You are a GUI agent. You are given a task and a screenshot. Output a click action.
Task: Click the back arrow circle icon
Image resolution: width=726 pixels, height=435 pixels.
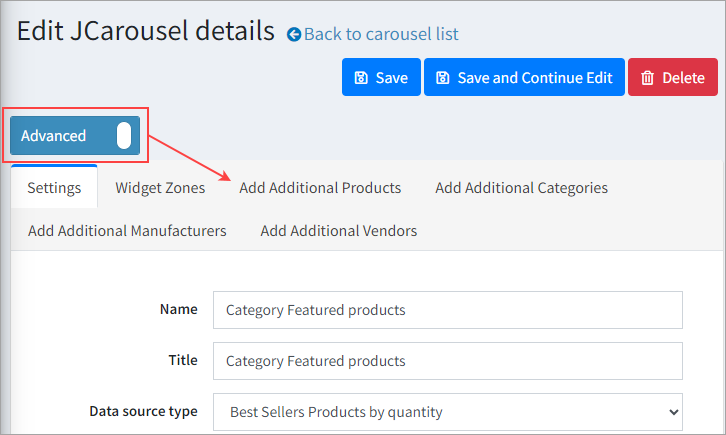(294, 35)
